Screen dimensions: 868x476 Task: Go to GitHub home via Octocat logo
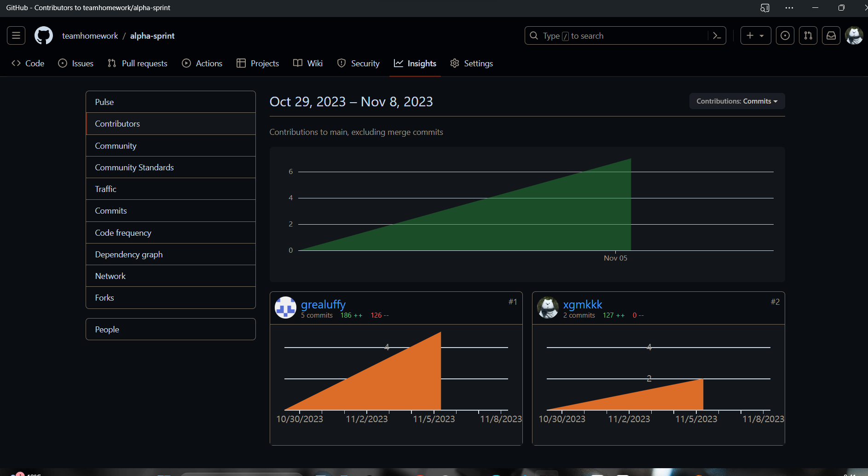[44, 35]
